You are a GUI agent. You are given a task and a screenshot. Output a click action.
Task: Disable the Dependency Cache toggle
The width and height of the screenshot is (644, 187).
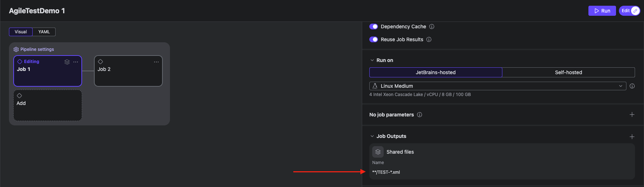click(x=374, y=27)
